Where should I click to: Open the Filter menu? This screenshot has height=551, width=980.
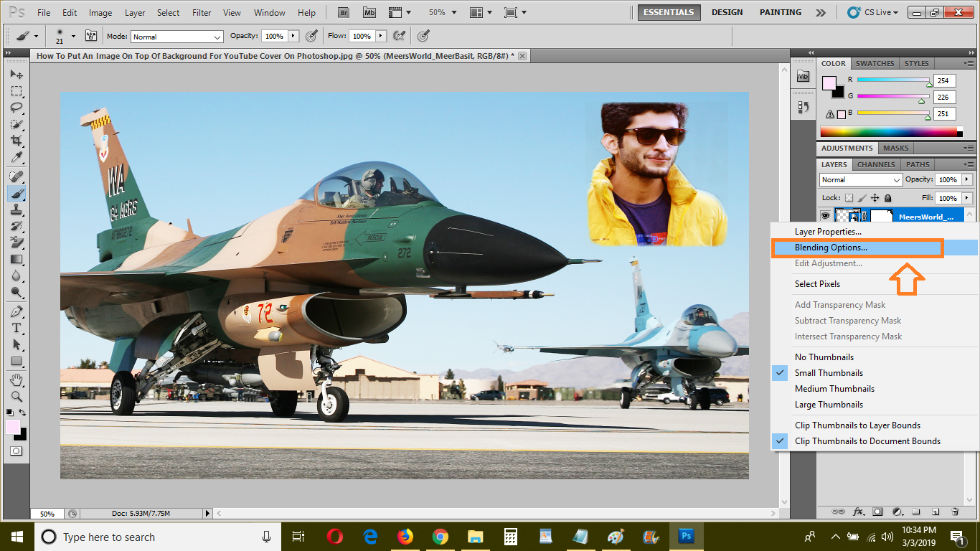tap(202, 13)
